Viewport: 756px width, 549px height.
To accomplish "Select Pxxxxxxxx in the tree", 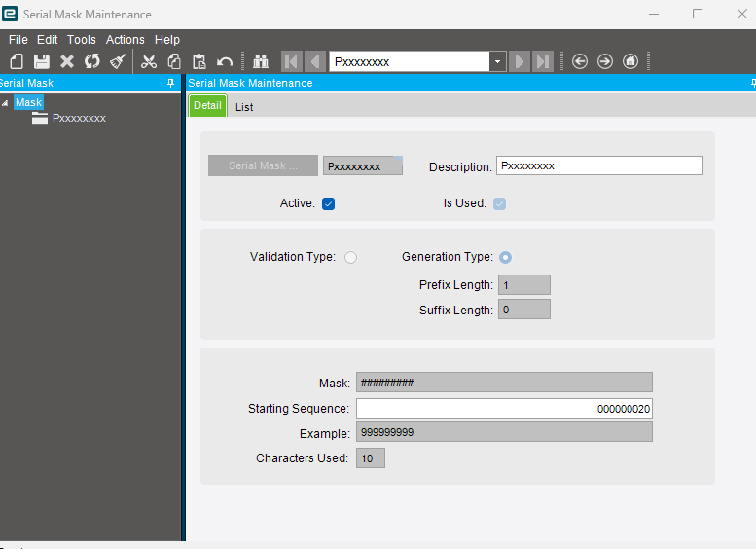I will point(78,118).
